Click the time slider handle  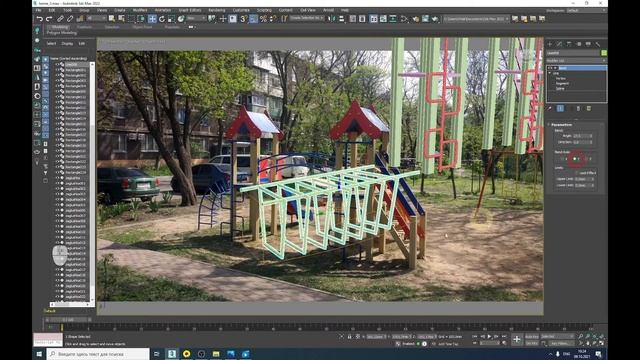pos(68,320)
